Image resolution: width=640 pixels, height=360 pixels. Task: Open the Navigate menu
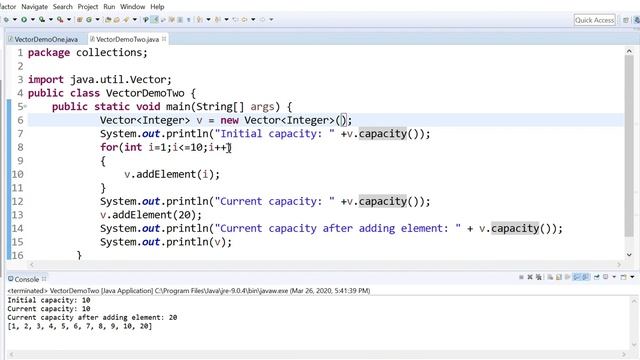click(x=34, y=7)
